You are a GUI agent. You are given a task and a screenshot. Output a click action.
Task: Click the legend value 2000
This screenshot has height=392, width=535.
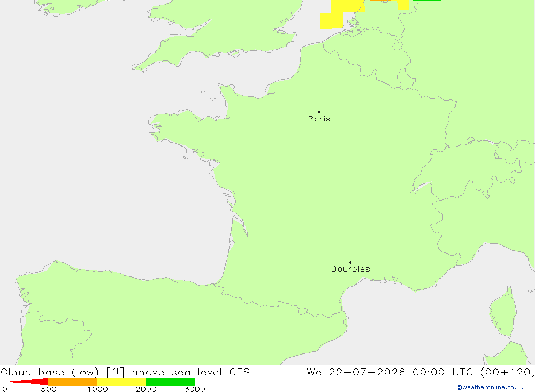[146, 389]
